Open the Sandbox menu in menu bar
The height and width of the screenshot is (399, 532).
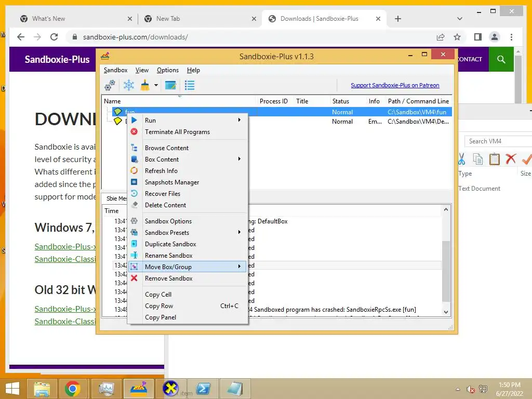click(x=116, y=70)
